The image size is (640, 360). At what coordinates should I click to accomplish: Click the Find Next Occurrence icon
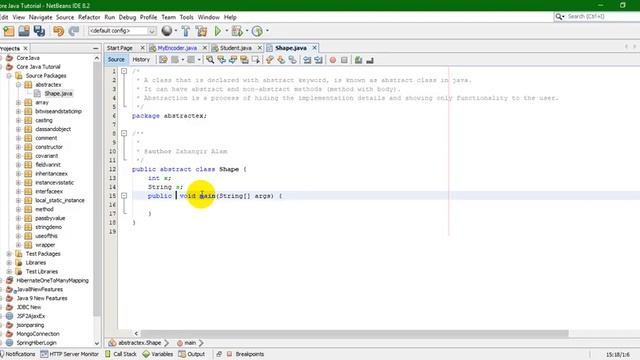coord(233,60)
